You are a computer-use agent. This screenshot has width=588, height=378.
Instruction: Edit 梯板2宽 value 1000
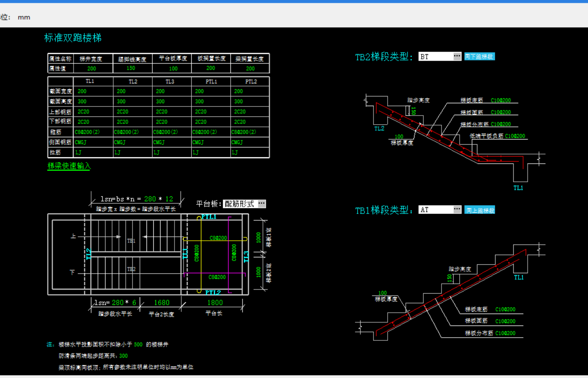(x=259, y=272)
